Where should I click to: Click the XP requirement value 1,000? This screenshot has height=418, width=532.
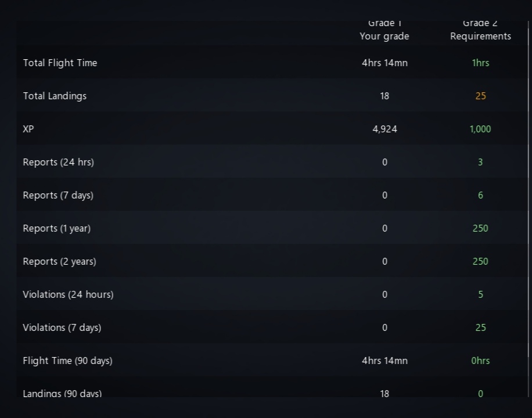[480, 129]
